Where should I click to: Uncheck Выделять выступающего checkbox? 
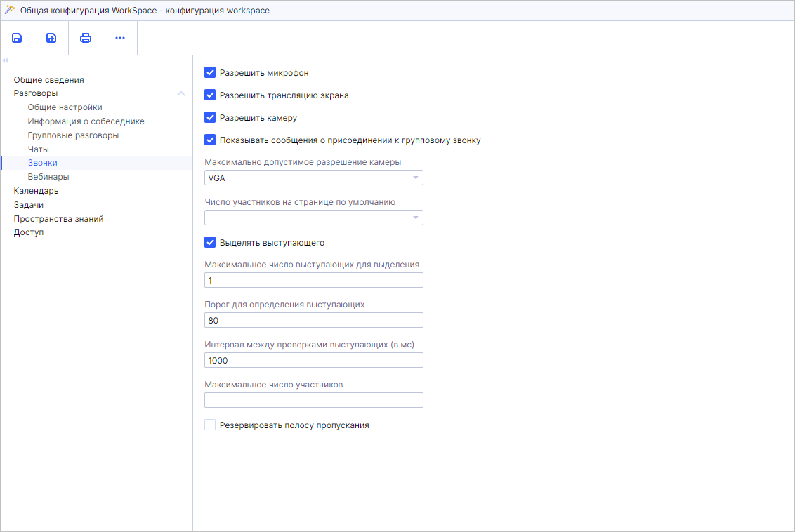[210, 242]
